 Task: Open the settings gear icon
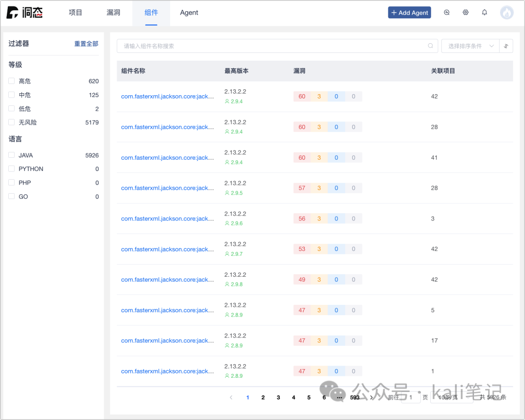click(465, 12)
